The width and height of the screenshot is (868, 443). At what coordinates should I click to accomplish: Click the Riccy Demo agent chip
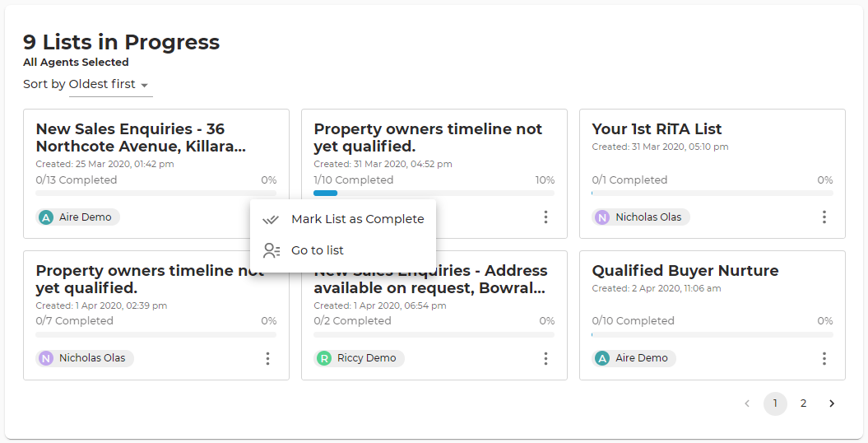(360, 358)
